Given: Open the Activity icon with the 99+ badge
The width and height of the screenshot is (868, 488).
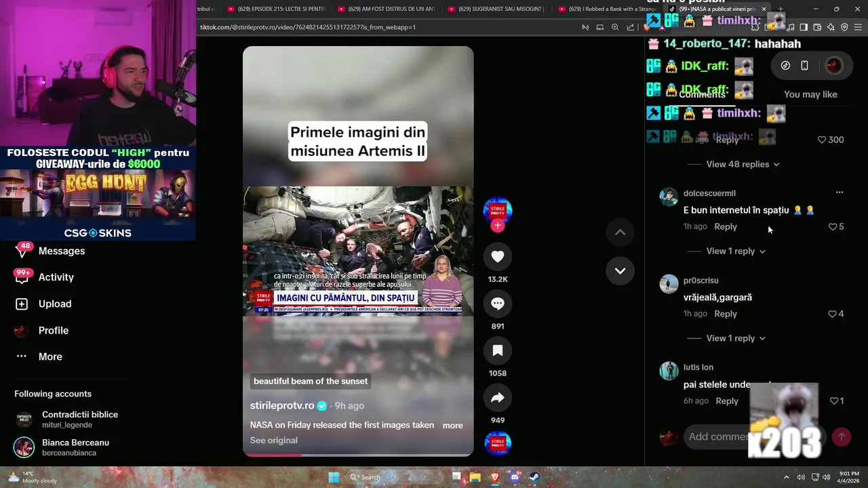Looking at the screenshot, I should [x=22, y=277].
